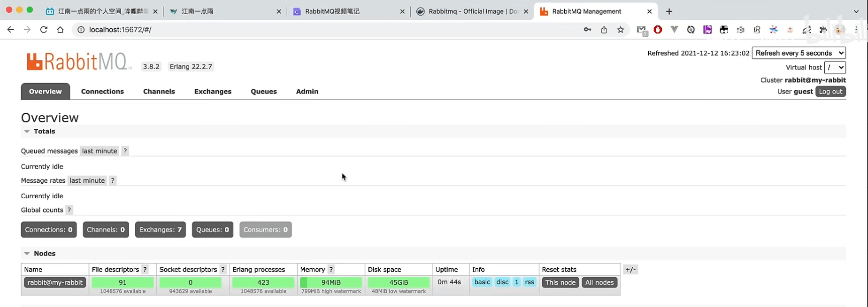Click the Queues: 0 count button
The height and width of the screenshot is (307, 868).
(x=213, y=229)
